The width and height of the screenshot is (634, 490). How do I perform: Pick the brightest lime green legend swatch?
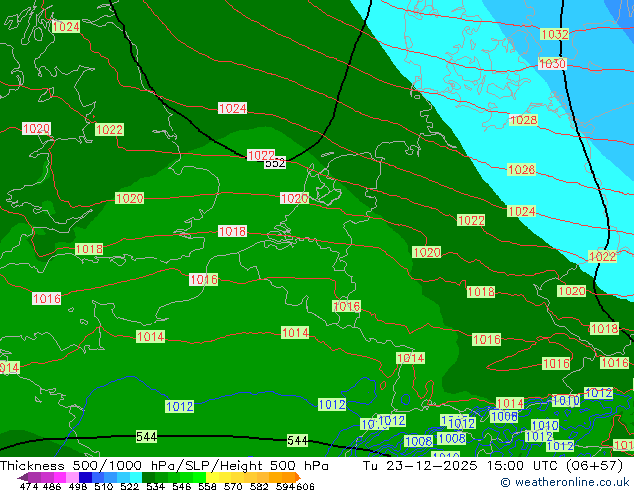pos(199,477)
